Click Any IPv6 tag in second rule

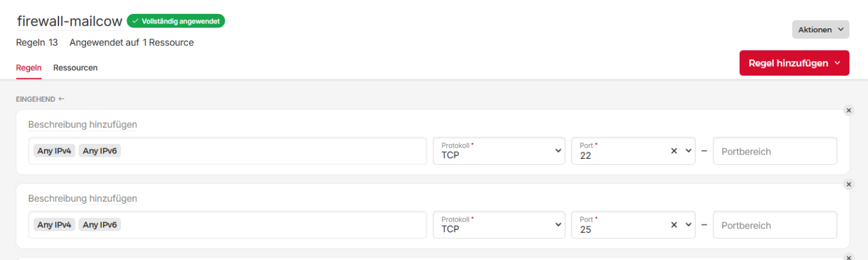pos(99,225)
